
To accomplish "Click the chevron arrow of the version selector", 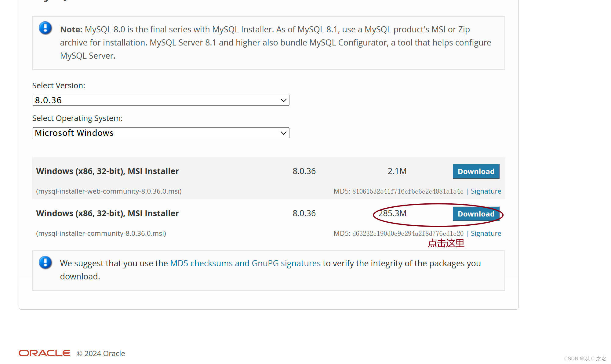I will [283, 100].
